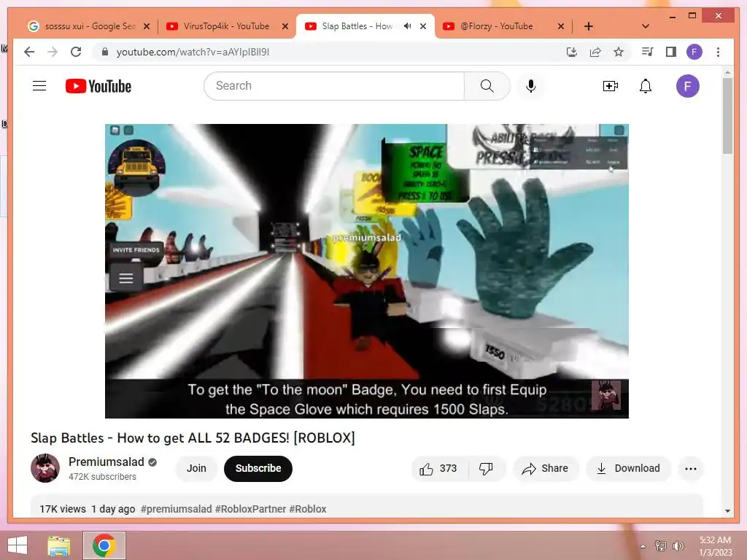Show hidden tray icons arrow
747x560 pixels.
coord(643,546)
